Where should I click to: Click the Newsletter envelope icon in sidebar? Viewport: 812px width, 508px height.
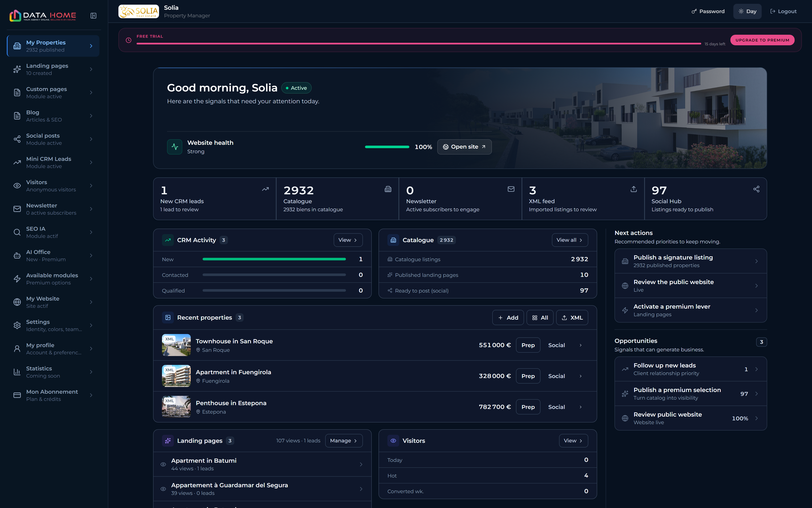click(x=17, y=209)
